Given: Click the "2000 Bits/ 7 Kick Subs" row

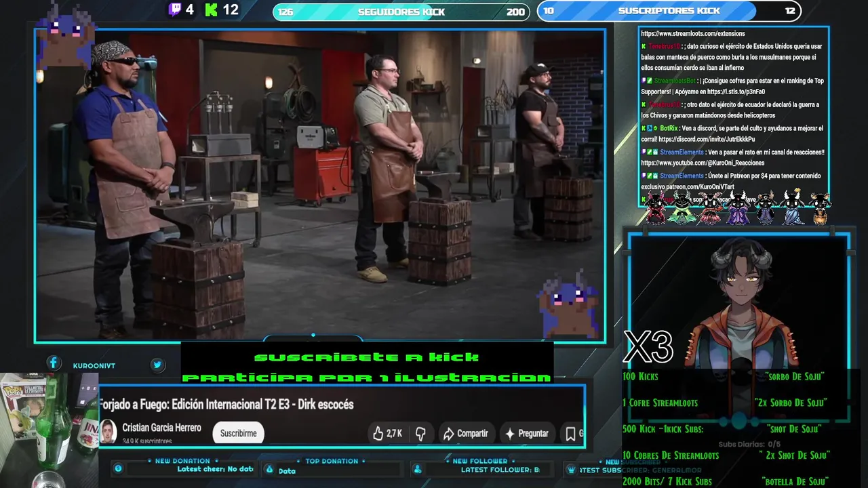Looking at the screenshot, I should 725,482.
